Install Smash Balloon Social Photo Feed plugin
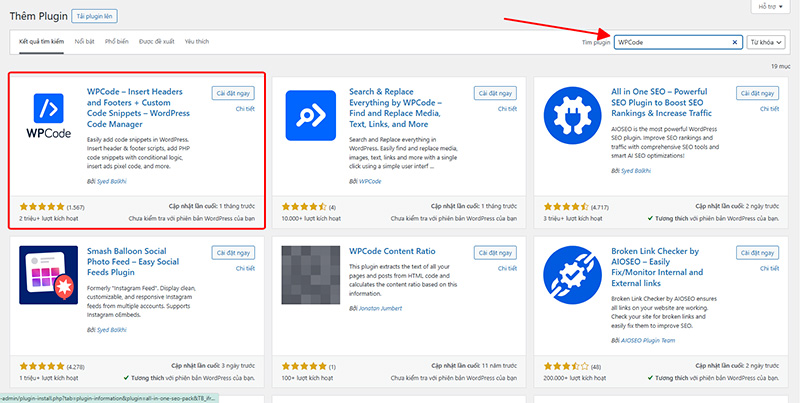Screen dimensions: 800x403 click(x=233, y=253)
